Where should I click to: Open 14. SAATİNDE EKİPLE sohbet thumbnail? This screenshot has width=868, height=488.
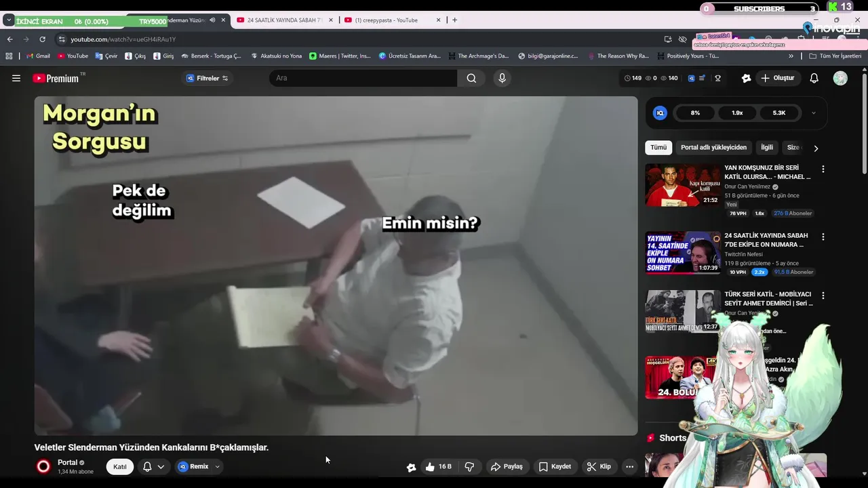pos(682,253)
